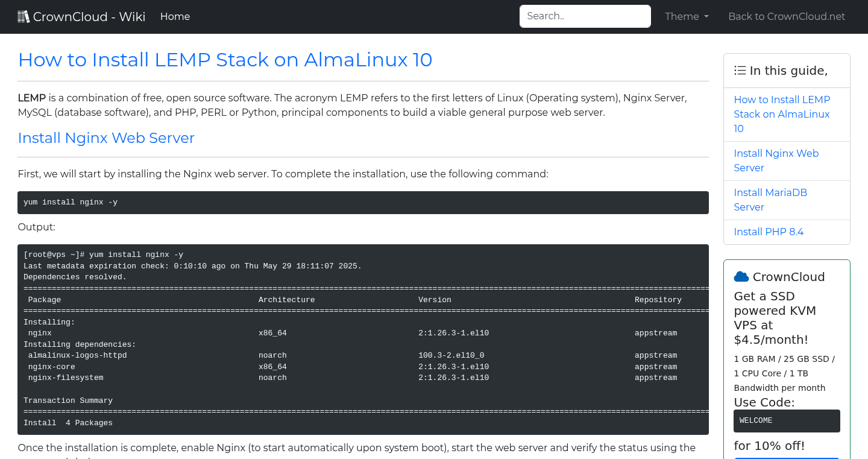The width and height of the screenshot is (868, 459).
Task: Click the page heading 'How to Install LEMP Stack'
Action: coord(225,60)
